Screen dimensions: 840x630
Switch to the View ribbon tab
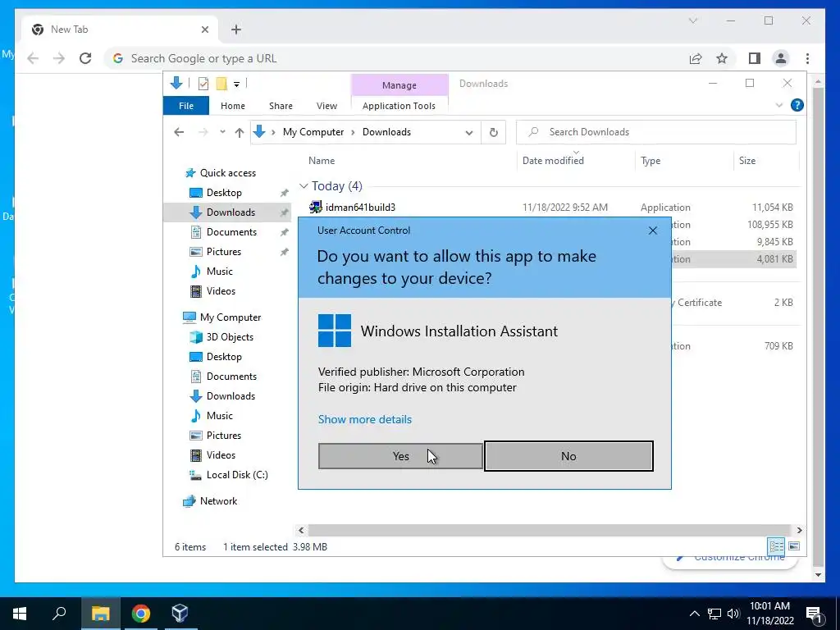tap(326, 106)
